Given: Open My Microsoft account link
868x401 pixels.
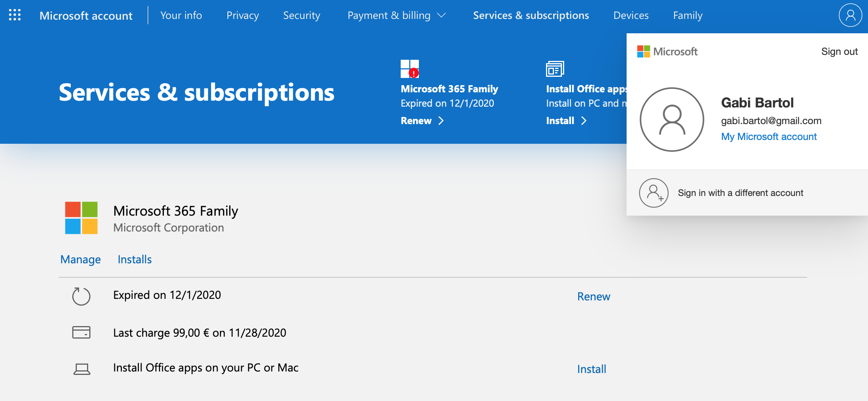Looking at the screenshot, I should point(768,137).
